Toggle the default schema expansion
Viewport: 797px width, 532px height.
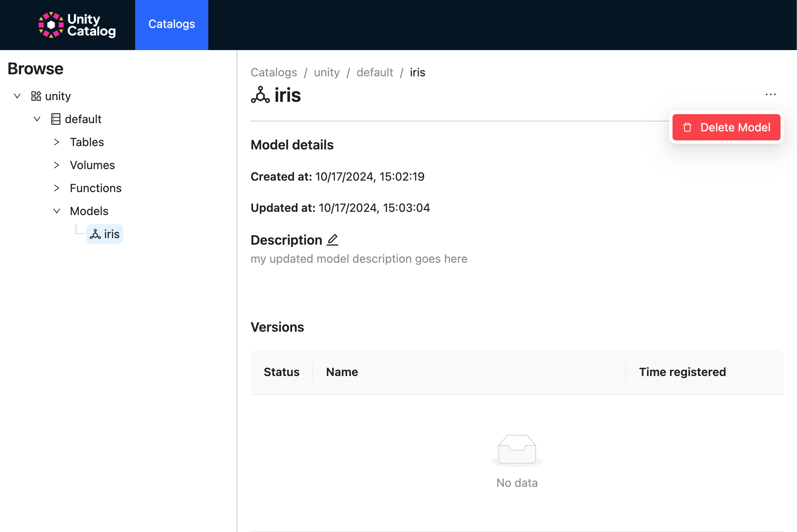(37, 119)
